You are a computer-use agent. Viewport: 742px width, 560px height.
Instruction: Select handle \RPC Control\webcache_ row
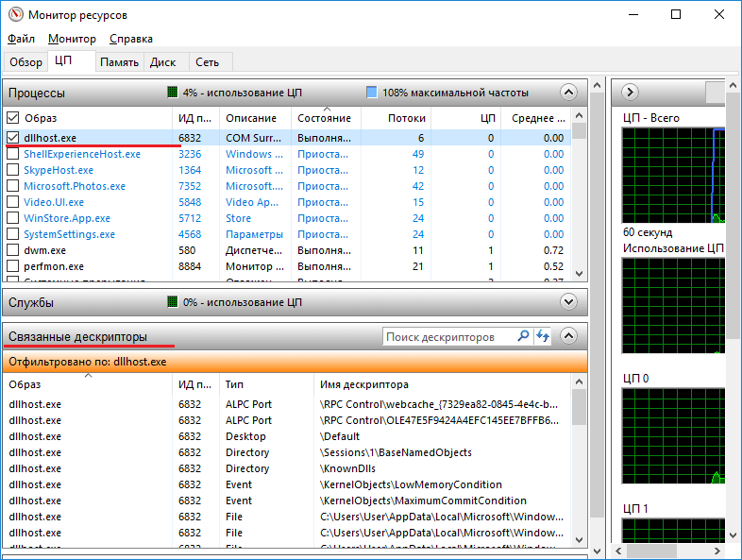point(287,404)
